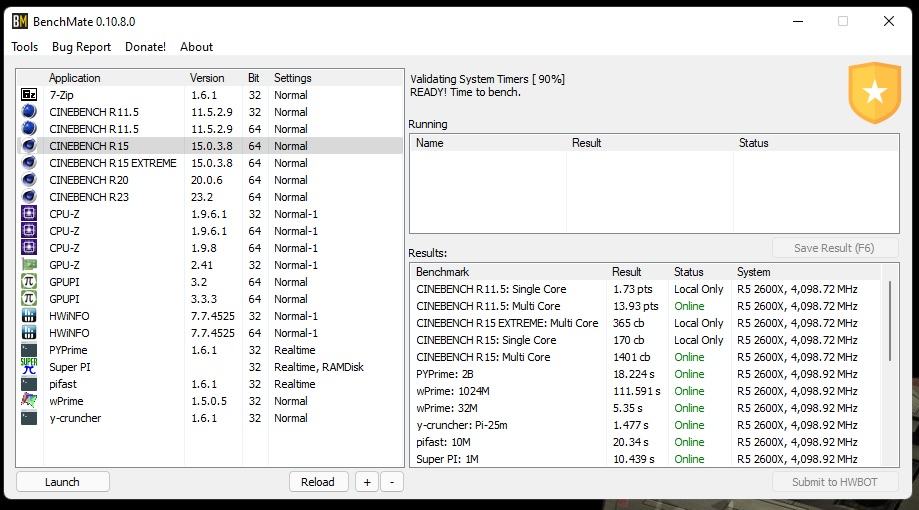Click the GPUPI 3.2 row icon

[29, 281]
